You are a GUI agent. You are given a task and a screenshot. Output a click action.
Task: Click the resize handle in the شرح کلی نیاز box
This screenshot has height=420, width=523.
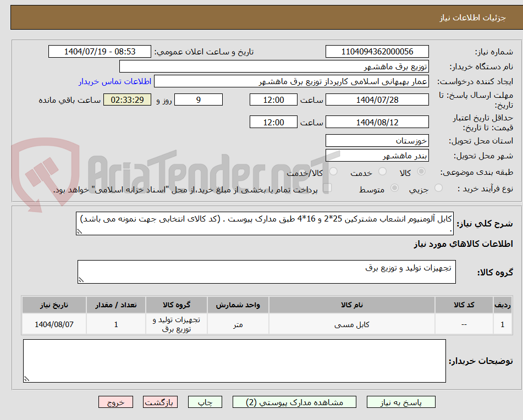pyautogui.click(x=80, y=231)
